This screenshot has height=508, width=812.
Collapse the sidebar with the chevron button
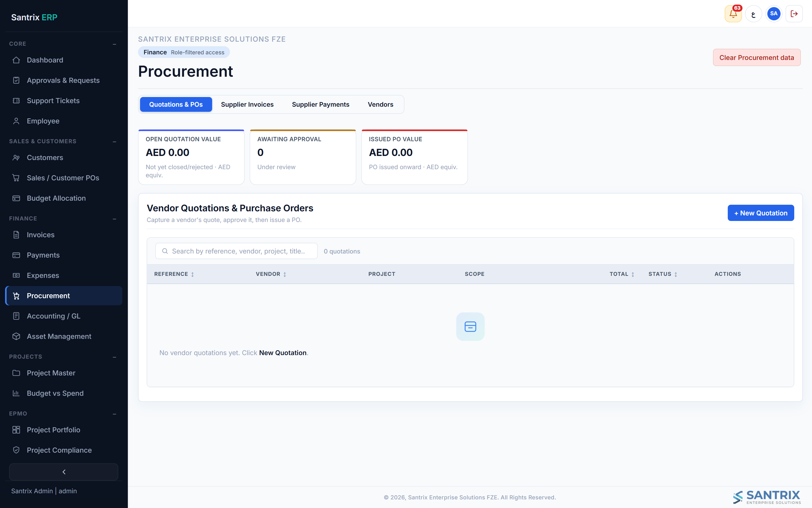(x=64, y=472)
